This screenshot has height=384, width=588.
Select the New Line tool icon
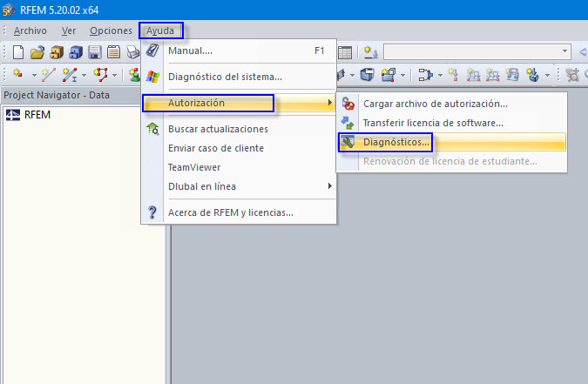pyautogui.click(x=49, y=75)
